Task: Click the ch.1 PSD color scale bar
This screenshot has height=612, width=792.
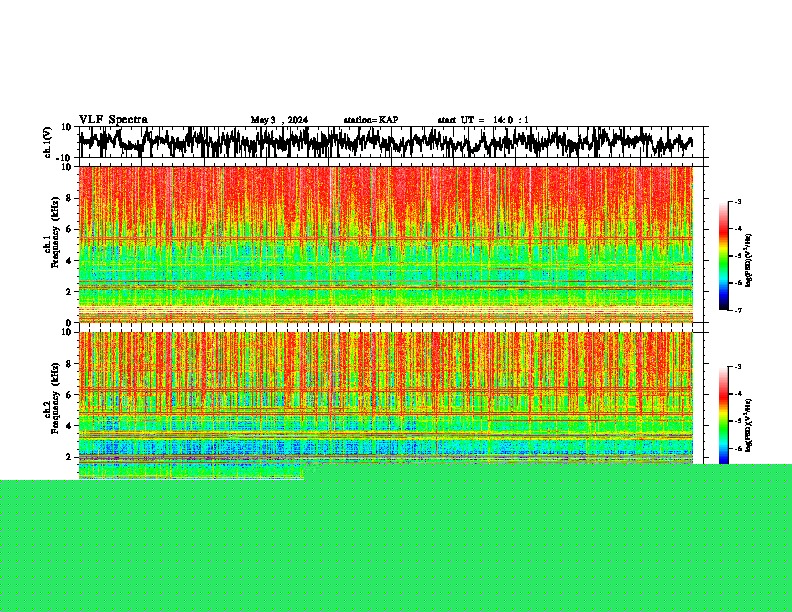Action: 724,256
